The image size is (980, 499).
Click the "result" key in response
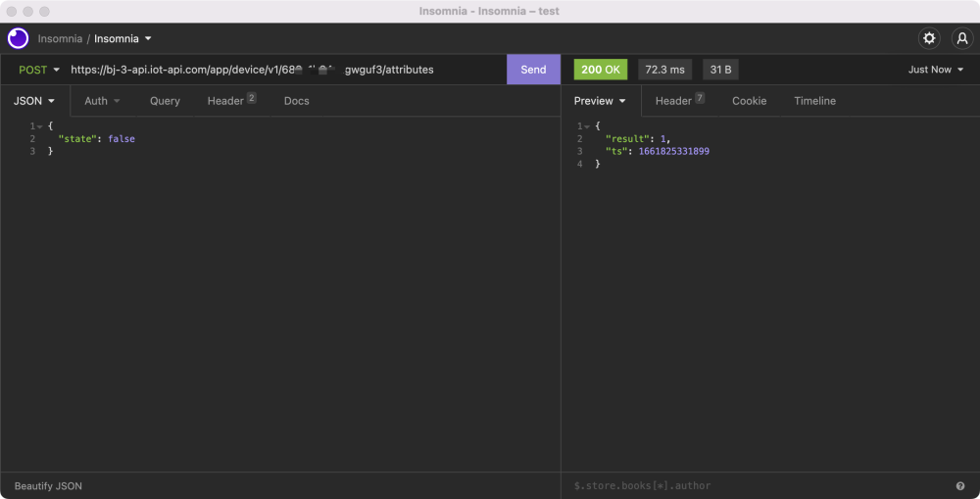[627, 139]
